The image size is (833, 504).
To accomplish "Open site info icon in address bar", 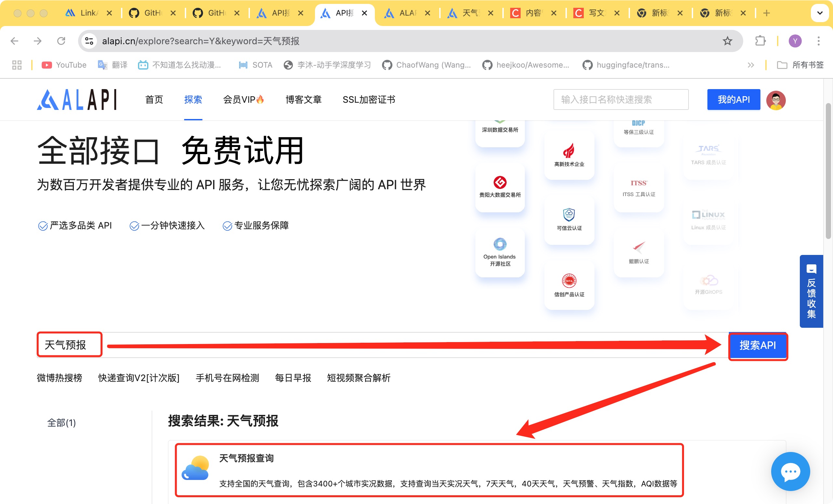I will click(x=89, y=41).
